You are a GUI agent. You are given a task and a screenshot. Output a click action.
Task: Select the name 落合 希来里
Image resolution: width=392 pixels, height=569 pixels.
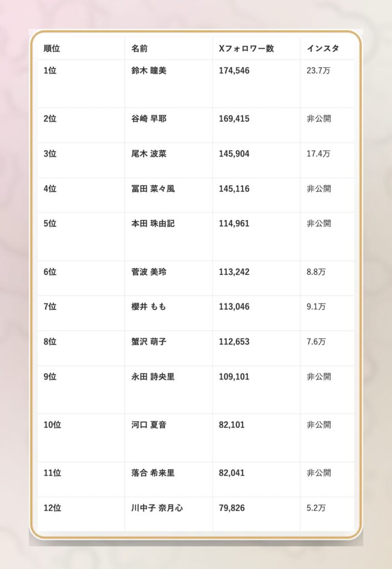[153, 473]
